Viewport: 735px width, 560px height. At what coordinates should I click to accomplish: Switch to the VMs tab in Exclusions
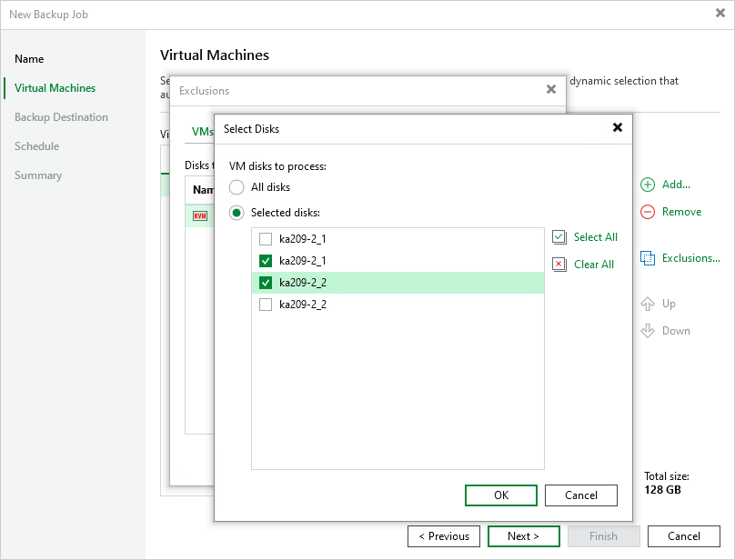(x=202, y=131)
